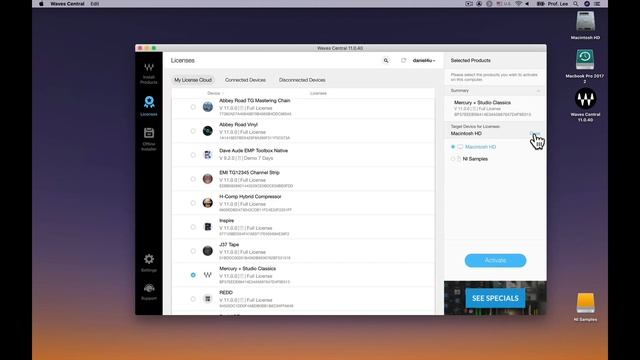Open Settings in the Waves Central sidebar
The image size is (640, 360).
click(x=149, y=263)
